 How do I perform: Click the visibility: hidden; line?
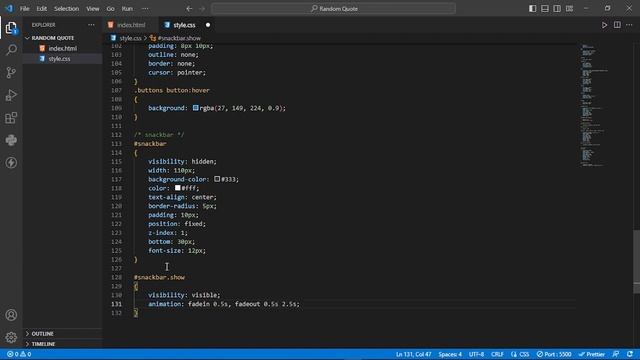point(182,161)
